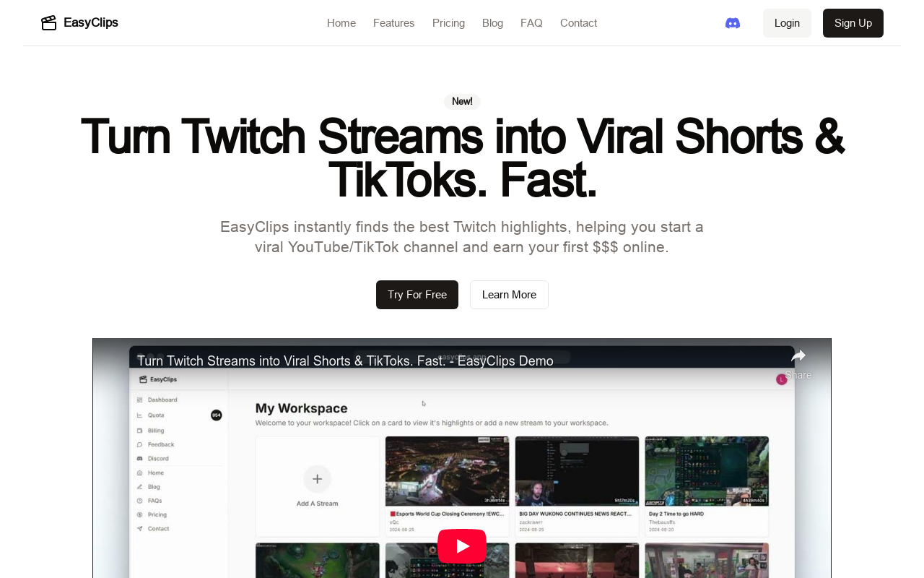Click the Sign Up button

(853, 23)
